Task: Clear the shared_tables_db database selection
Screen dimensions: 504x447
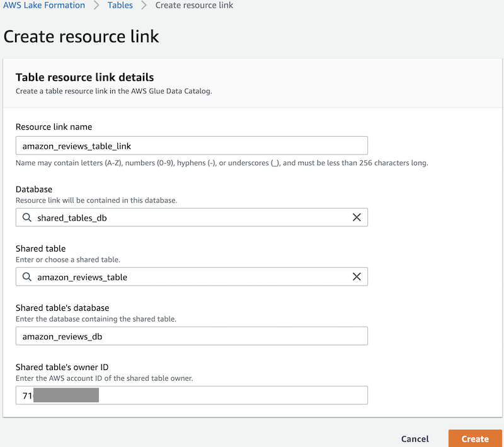Action: (x=357, y=218)
